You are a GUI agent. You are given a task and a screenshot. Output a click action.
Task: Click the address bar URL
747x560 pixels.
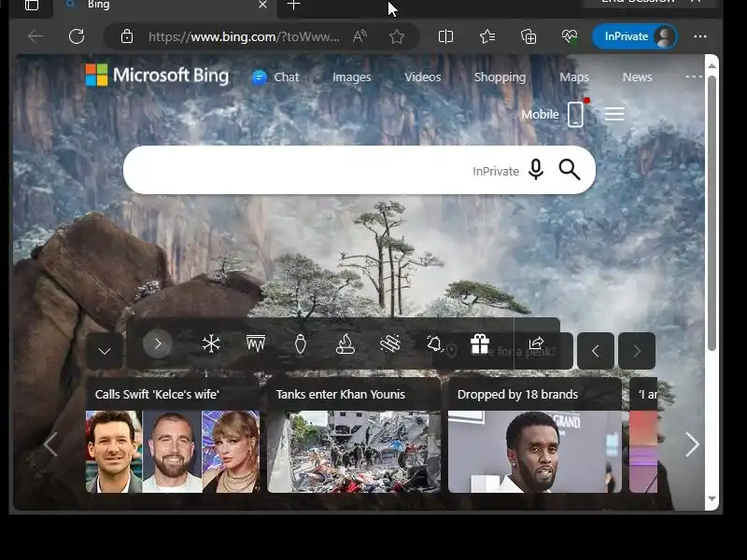coord(244,36)
